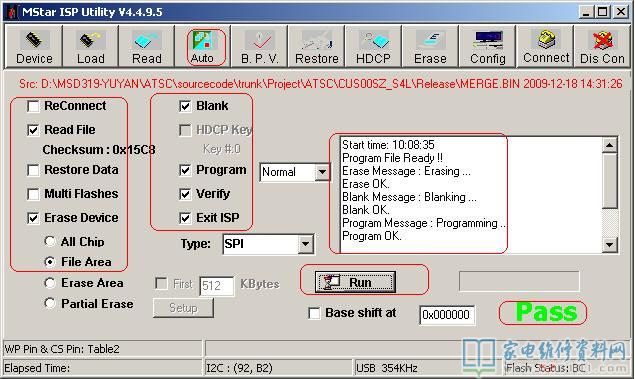
Task: Click the B.P.V. toolbar icon
Action: coord(259,46)
